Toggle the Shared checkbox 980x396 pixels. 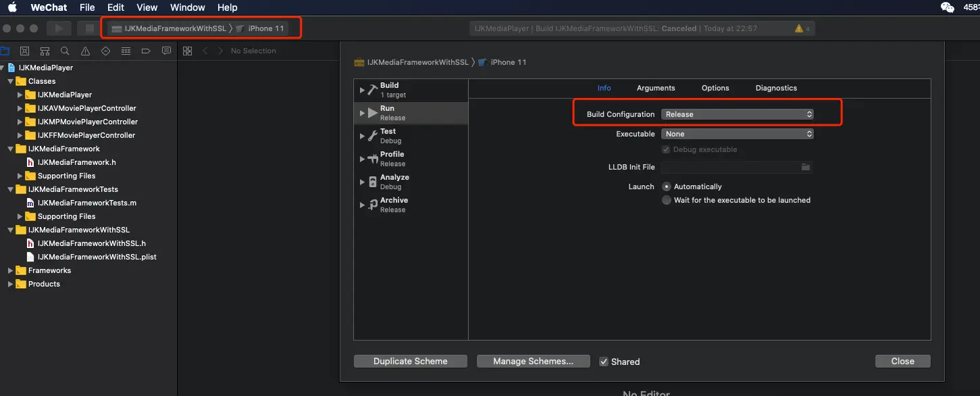coord(604,362)
